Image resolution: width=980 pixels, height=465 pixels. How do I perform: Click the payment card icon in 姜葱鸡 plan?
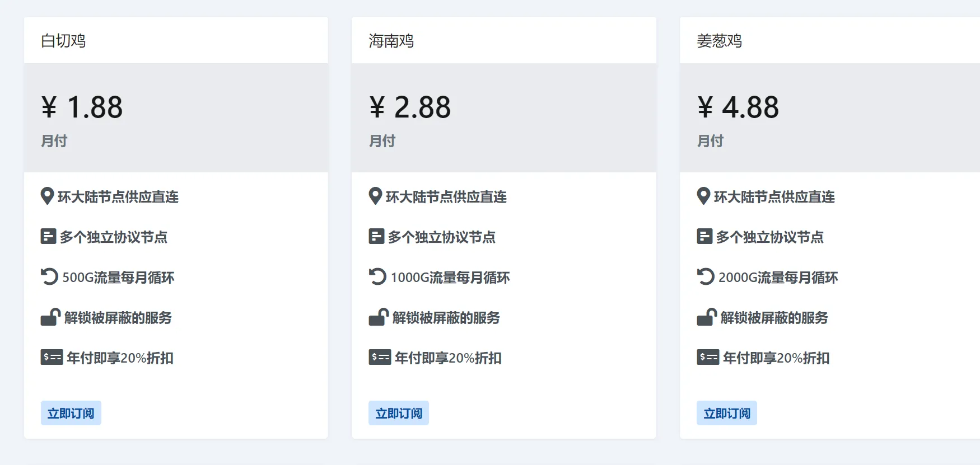tap(708, 357)
